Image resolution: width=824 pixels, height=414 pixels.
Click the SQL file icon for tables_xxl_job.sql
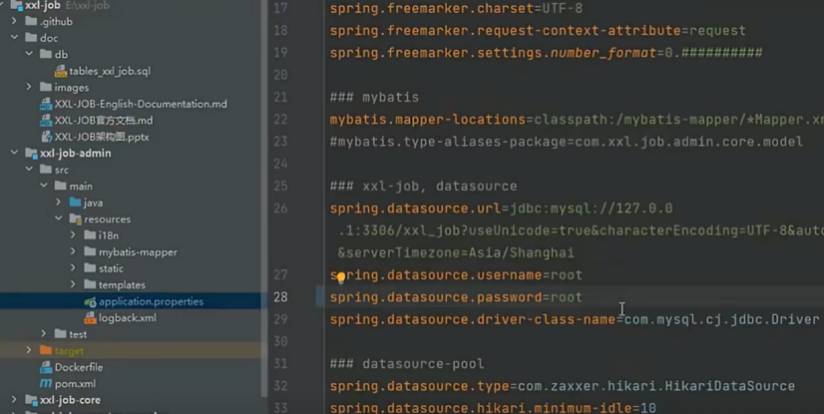coord(60,71)
